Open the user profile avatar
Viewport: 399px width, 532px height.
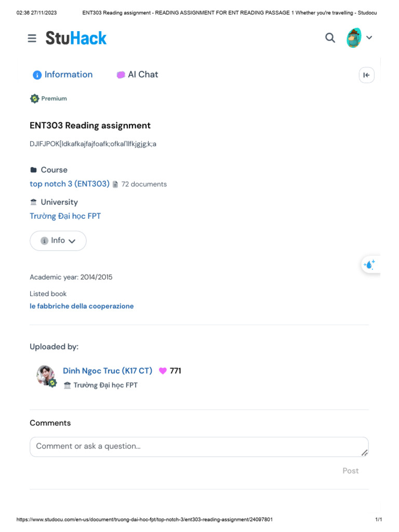pyautogui.click(x=354, y=38)
